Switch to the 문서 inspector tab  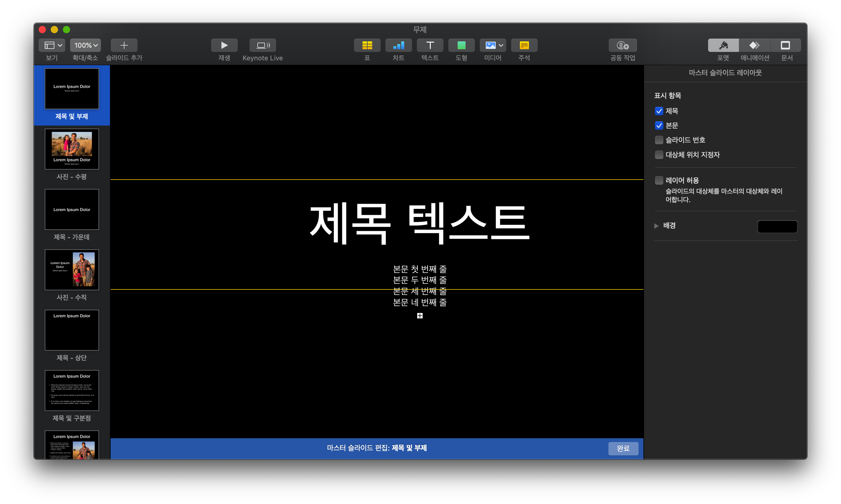tap(785, 45)
